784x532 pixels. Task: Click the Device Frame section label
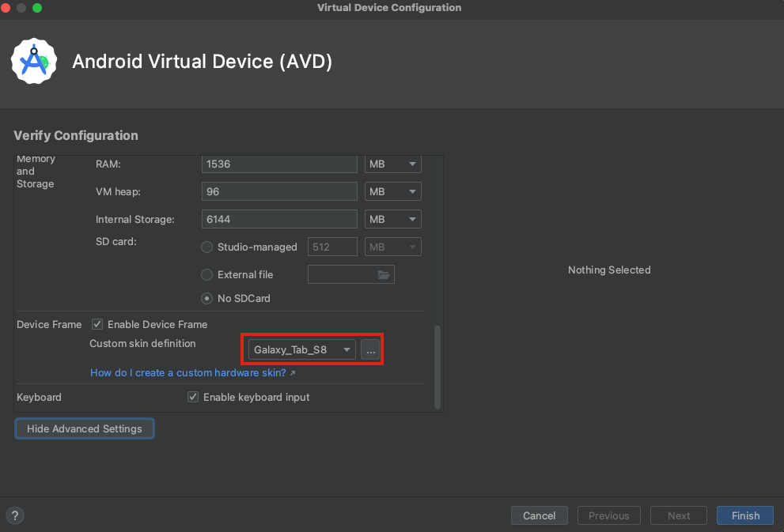point(49,325)
